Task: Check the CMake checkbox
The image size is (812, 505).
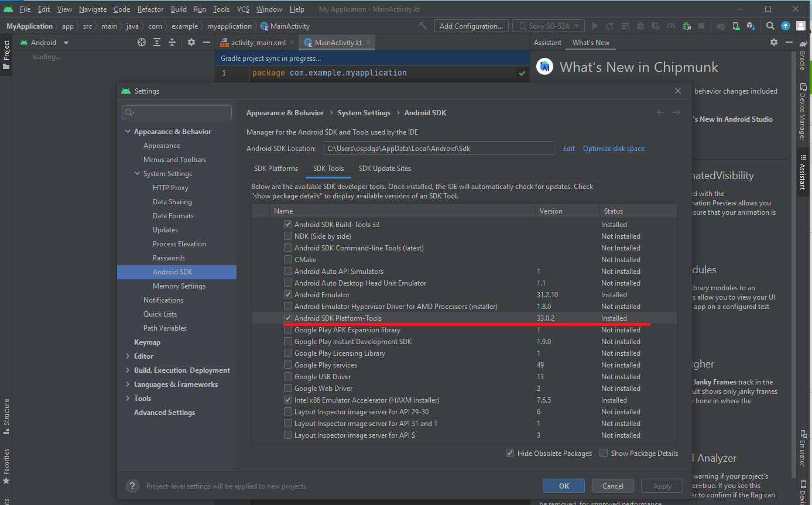Action: tap(287, 259)
